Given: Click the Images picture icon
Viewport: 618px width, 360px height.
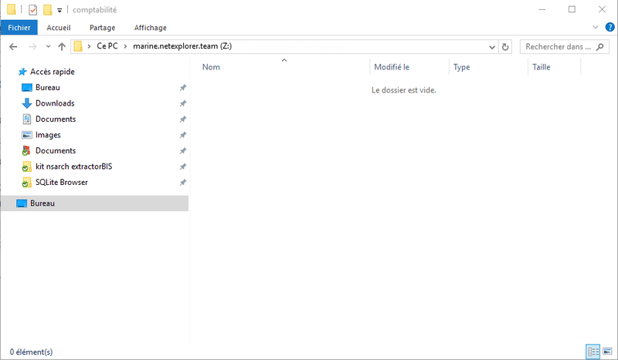Looking at the screenshot, I should [x=26, y=135].
